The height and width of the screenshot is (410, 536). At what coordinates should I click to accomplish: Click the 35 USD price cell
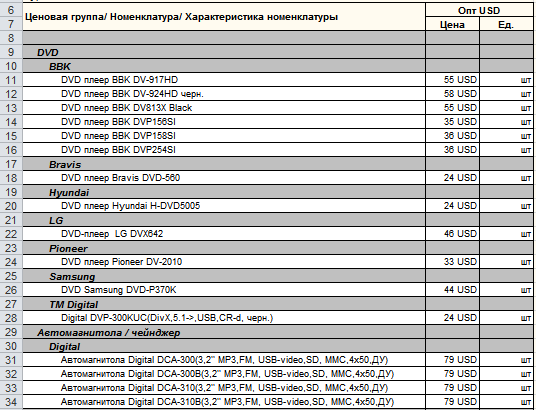click(x=452, y=122)
